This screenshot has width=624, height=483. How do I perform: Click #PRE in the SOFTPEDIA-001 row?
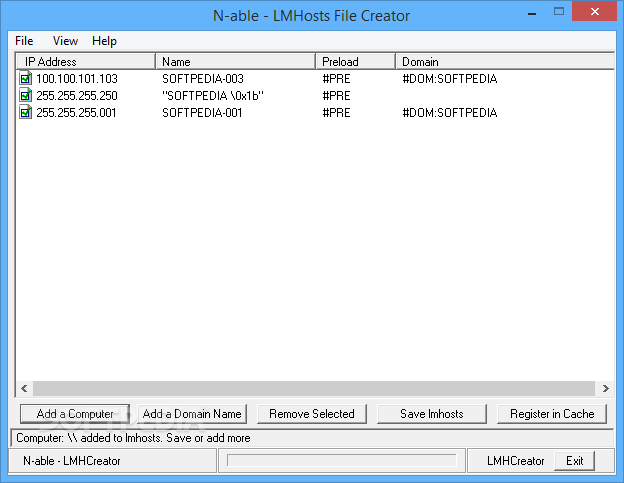pyautogui.click(x=336, y=113)
